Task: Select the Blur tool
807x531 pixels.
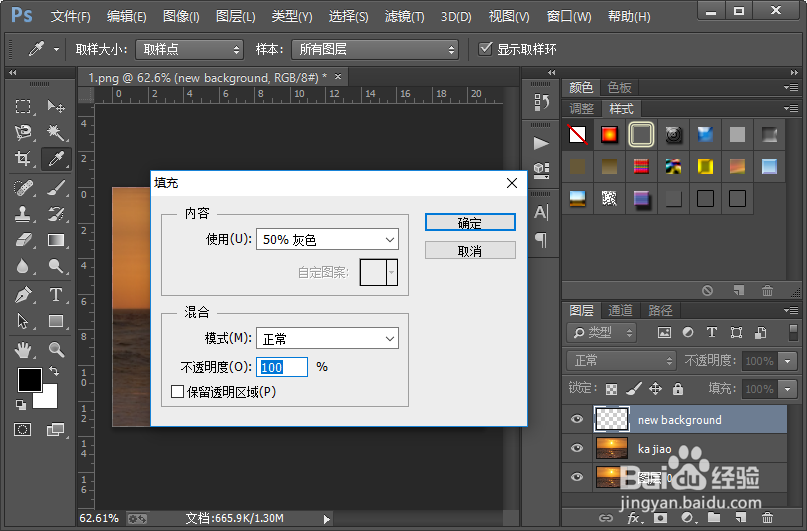Action: (23, 266)
